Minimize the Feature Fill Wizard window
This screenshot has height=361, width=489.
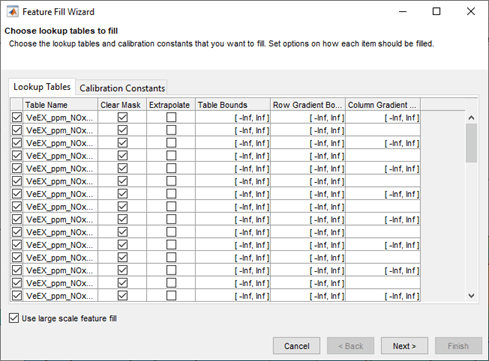[x=403, y=12]
